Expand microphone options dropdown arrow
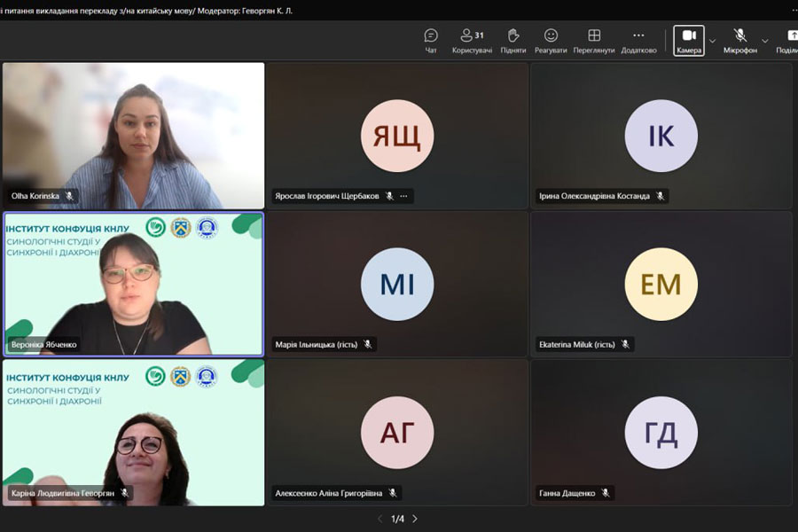This screenshot has height=532, width=798. point(765,41)
